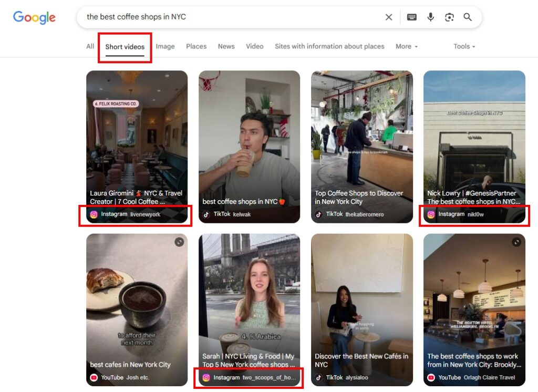Open Top Coffee Shops to Discover video
538x392 pixels.
point(362,147)
